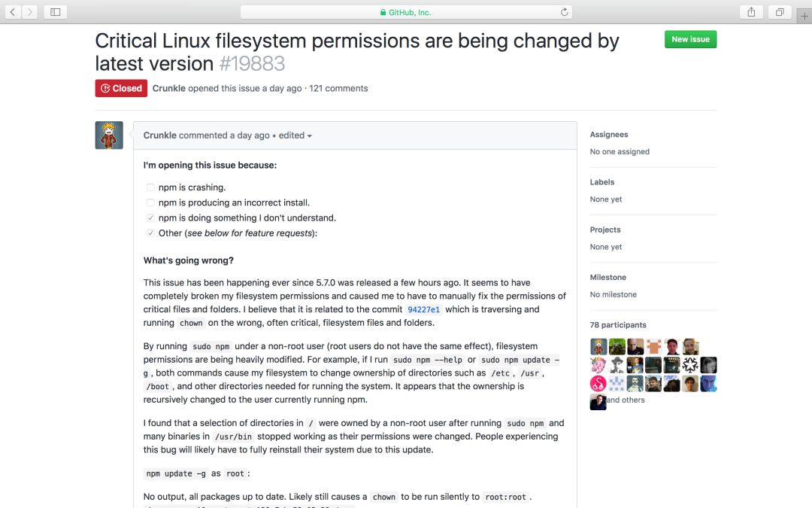Open Crunkle's profile link in issue header
812x508 pixels.
(x=168, y=88)
